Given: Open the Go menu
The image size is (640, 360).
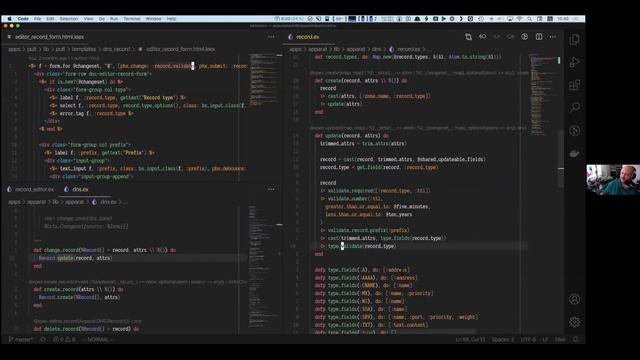Looking at the screenshot, I should tap(102, 19).
